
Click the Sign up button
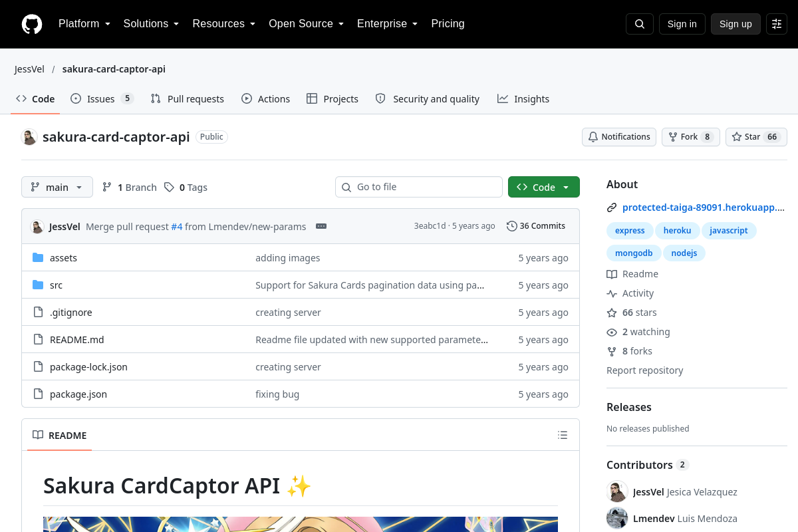735,24
